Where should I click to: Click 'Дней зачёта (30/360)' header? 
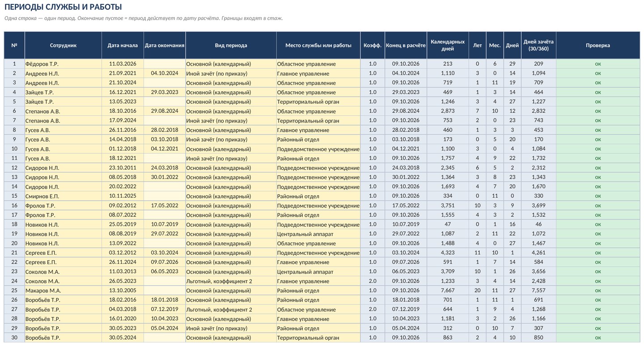[x=538, y=45]
